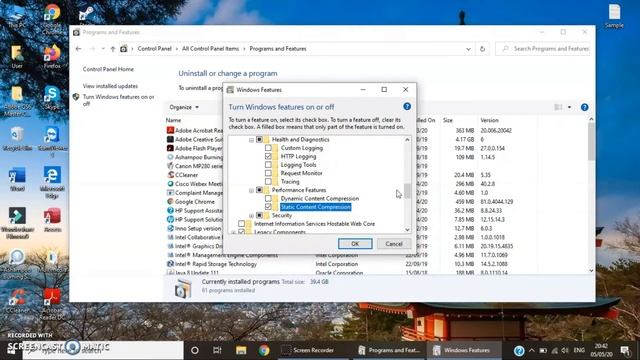Open Access desktop shortcut
The image size is (640, 360).
52,220
